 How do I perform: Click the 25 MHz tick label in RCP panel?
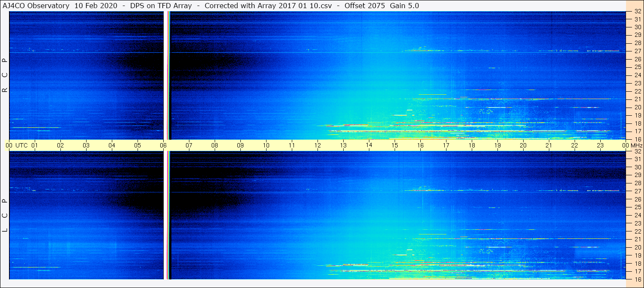638,67
